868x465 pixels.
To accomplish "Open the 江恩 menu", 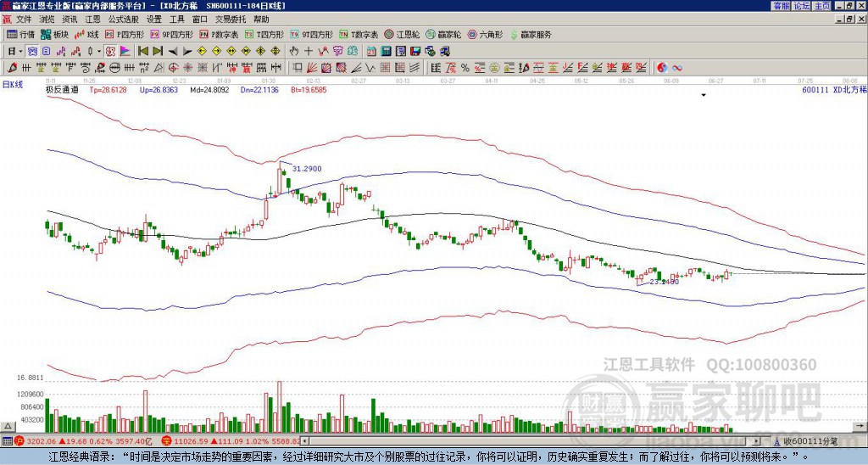I will coord(92,19).
